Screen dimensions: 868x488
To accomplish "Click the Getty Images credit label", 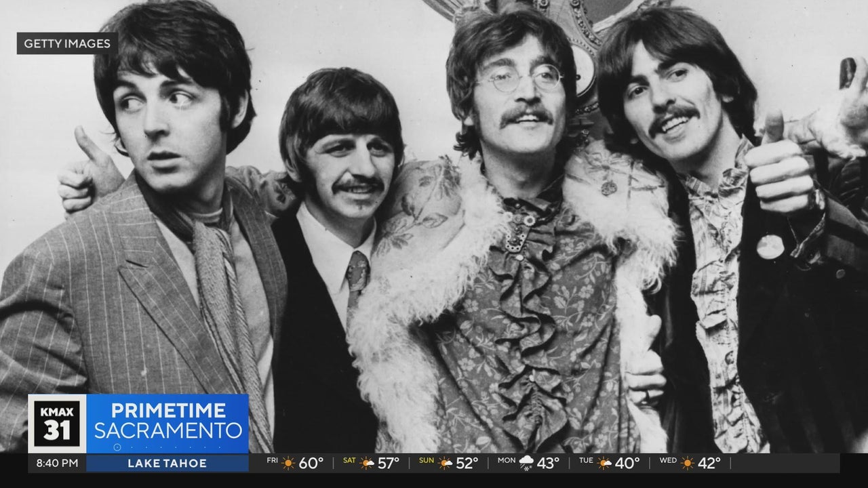I will click(x=67, y=43).
